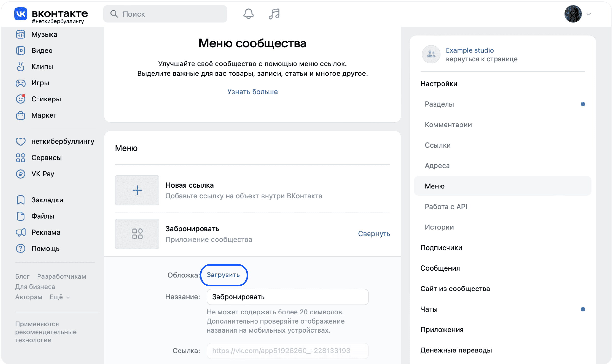Screen dimensions: 613x364
Task: Click the Узнать больше link
Action: click(252, 92)
